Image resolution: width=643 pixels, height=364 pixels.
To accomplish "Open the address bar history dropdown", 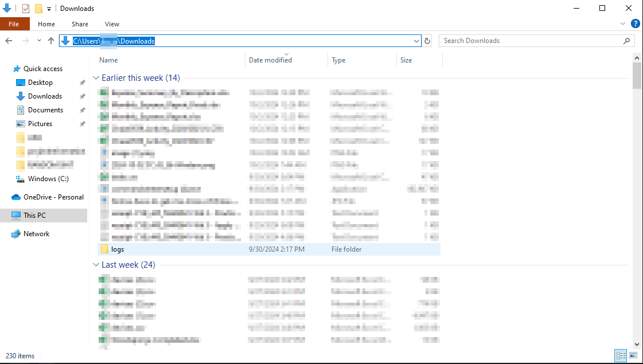I will click(x=416, y=41).
